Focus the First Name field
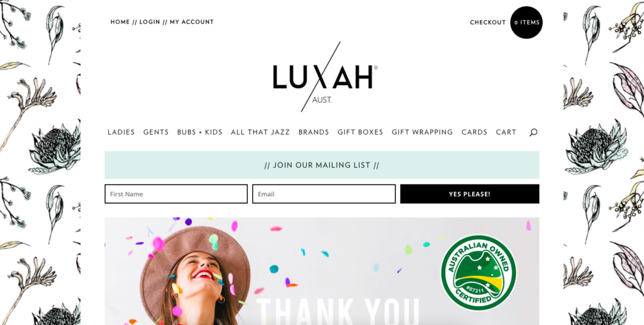Viewport: 644px width, 325px height. tap(176, 194)
